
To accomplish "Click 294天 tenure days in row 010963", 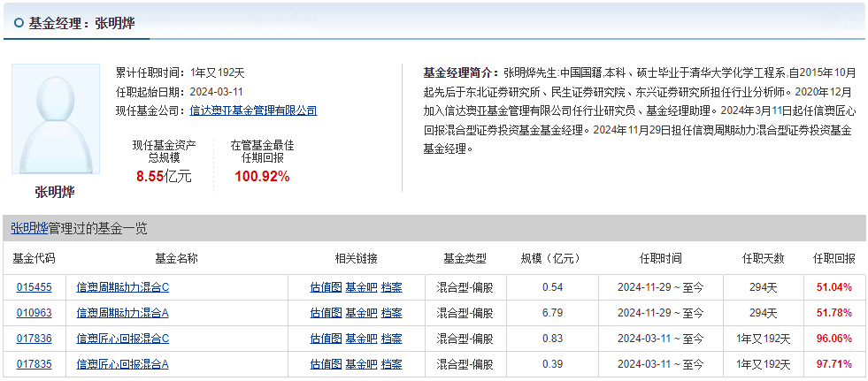I will (x=763, y=313).
